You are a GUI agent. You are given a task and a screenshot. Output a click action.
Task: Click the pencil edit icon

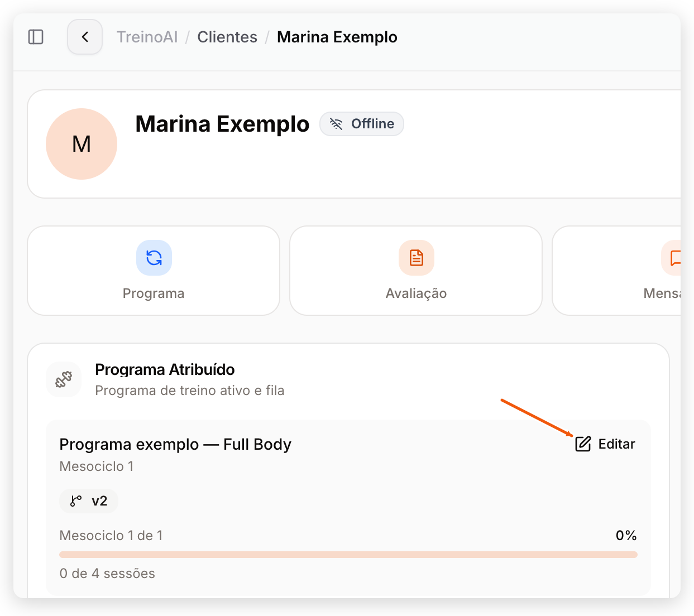point(583,444)
